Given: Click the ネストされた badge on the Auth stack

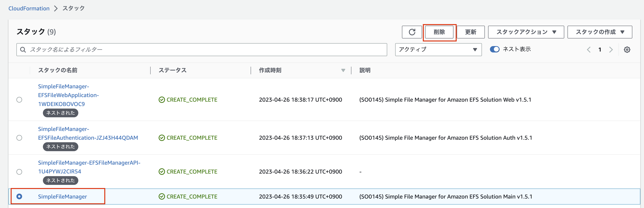Looking at the screenshot, I should tap(60, 147).
